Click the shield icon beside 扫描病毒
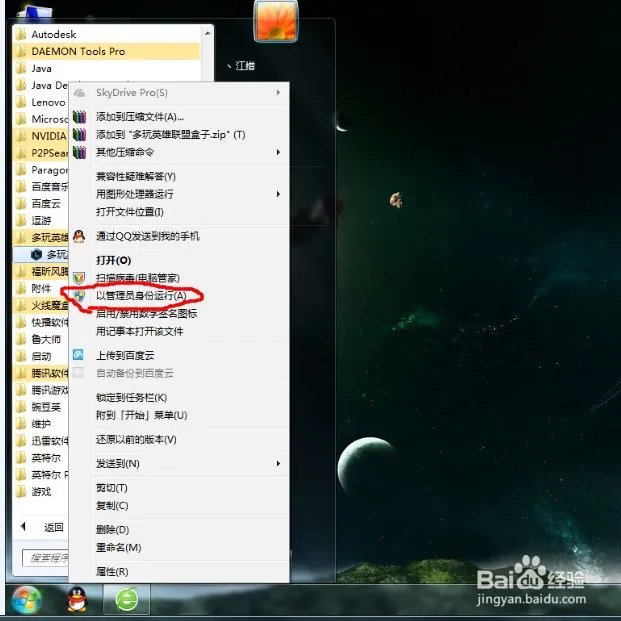Screen dimensions: 621x621 pos(79,278)
